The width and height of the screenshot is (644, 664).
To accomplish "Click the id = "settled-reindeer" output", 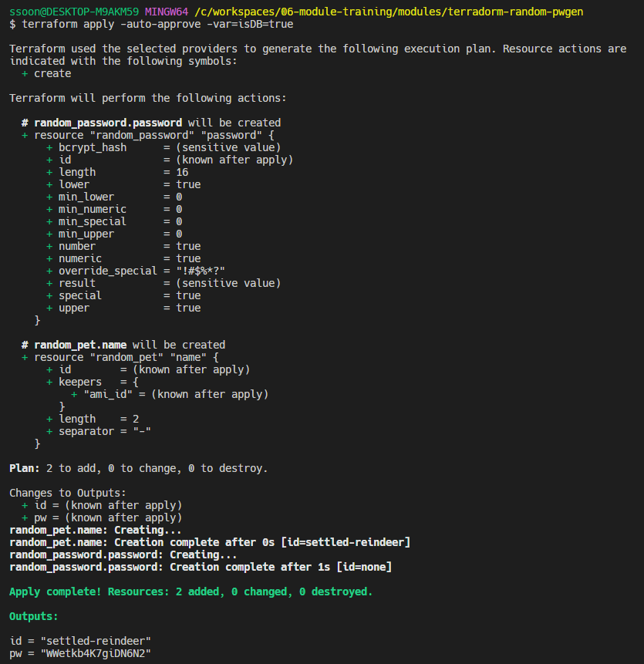I will (x=80, y=641).
